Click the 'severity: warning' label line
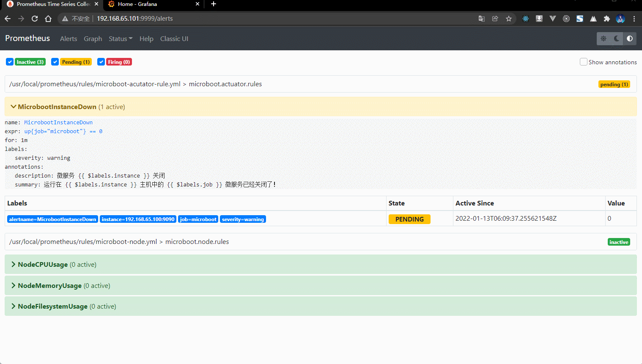642x364 pixels. coord(42,158)
